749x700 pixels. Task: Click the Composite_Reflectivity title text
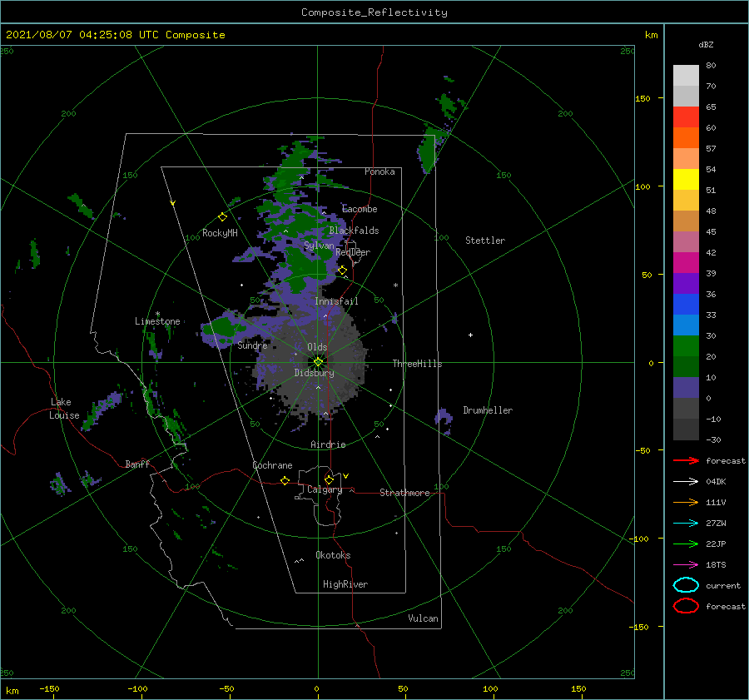[374, 12]
